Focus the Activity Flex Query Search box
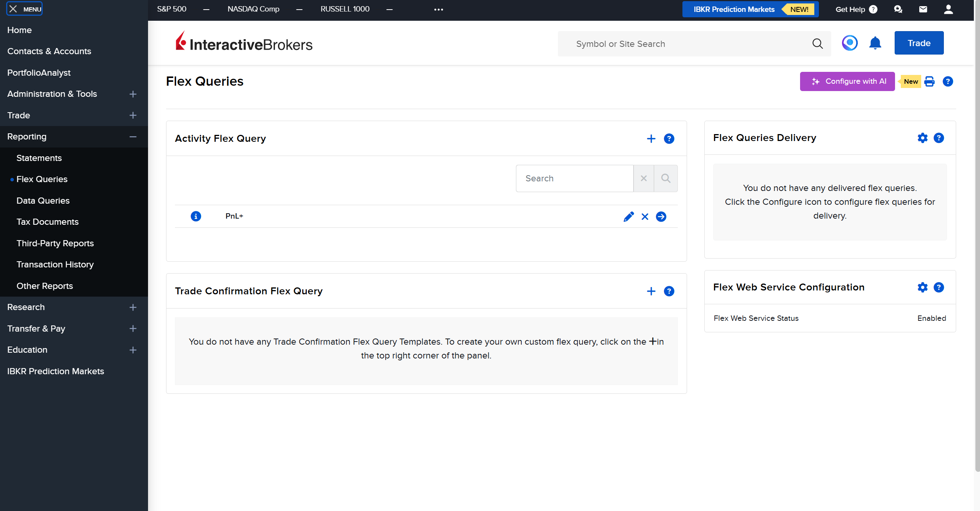980x511 pixels. click(574, 178)
